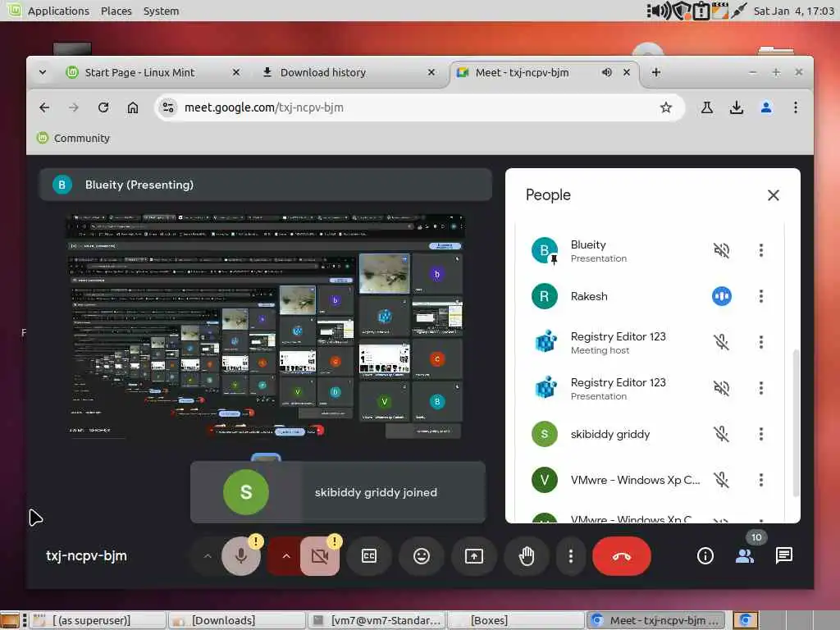This screenshot has width=840, height=630.
Task: Open Chrome three-dot menu
Action: (796, 107)
